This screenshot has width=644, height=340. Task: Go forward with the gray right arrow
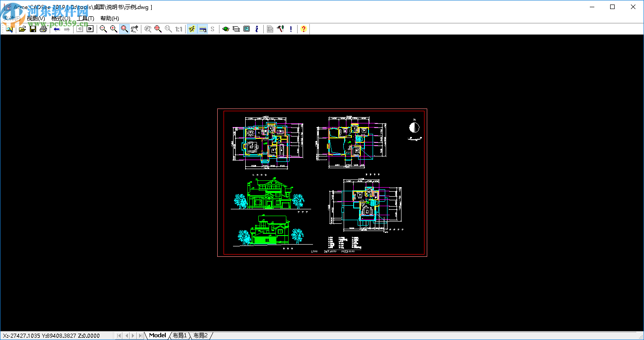(x=67, y=29)
